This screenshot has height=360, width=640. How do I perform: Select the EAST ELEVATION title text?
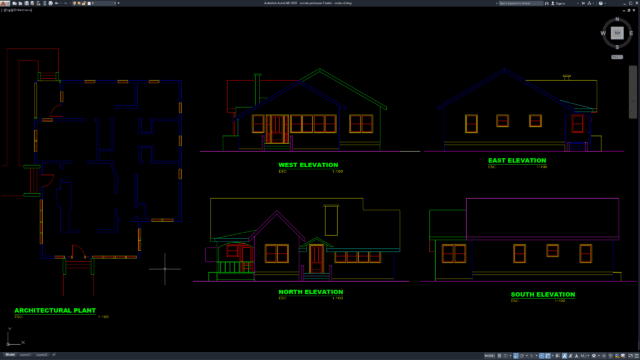[517, 160]
